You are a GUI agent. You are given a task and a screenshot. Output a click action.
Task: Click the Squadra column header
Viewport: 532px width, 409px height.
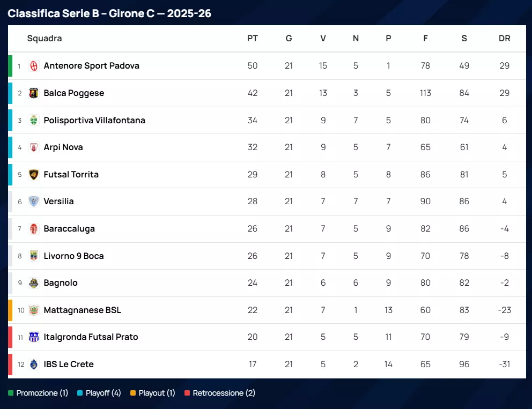coord(45,39)
